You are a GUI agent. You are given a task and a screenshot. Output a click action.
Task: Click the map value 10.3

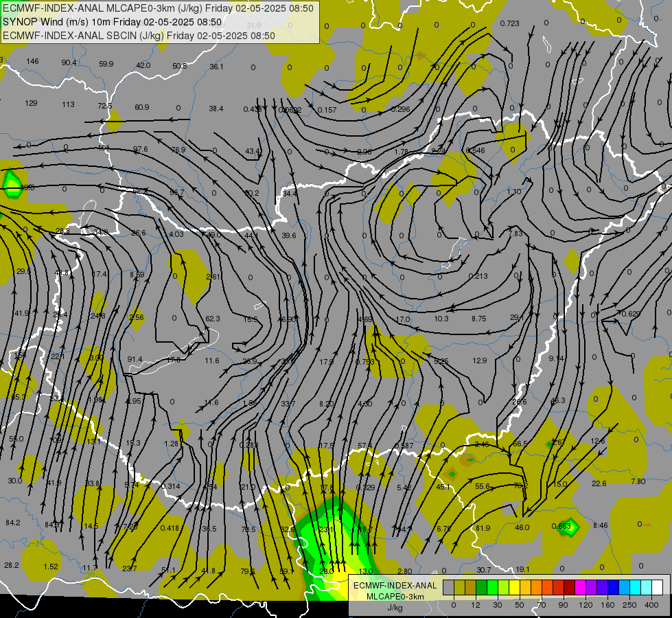point(441,319)
